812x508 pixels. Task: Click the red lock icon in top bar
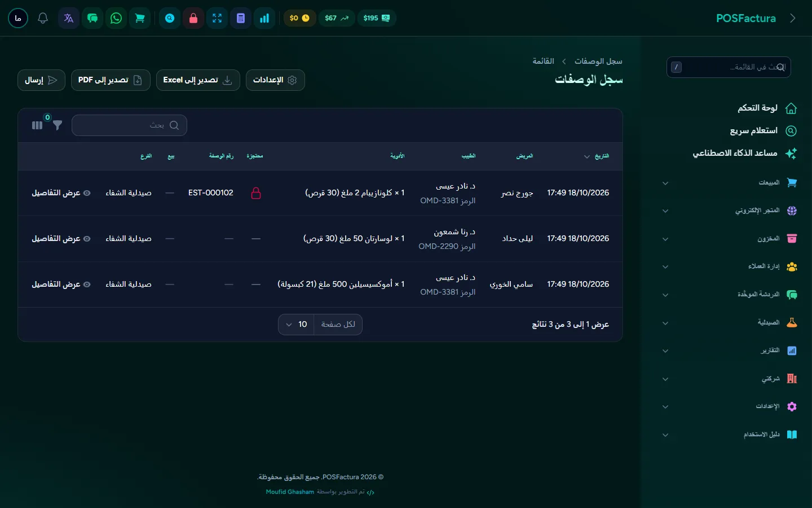coord(193,18)
